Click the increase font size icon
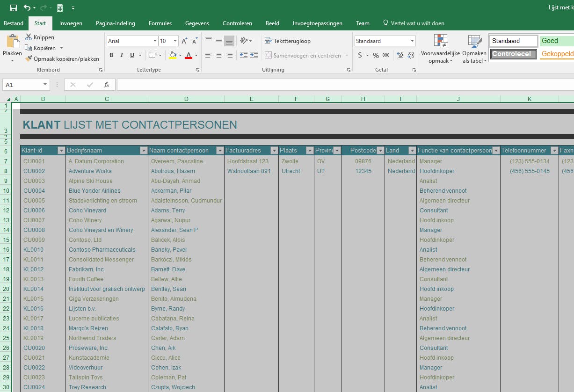 [184, 41]
